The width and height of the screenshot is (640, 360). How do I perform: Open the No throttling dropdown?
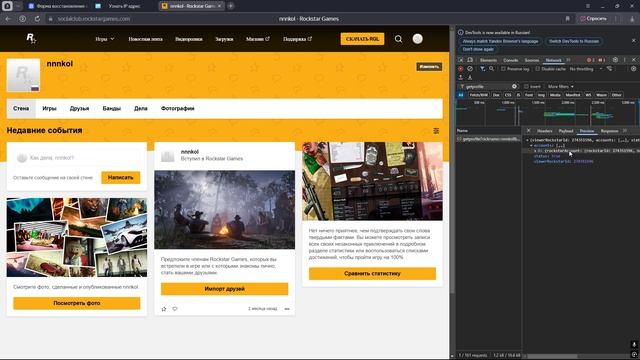(x=586, y=69)
